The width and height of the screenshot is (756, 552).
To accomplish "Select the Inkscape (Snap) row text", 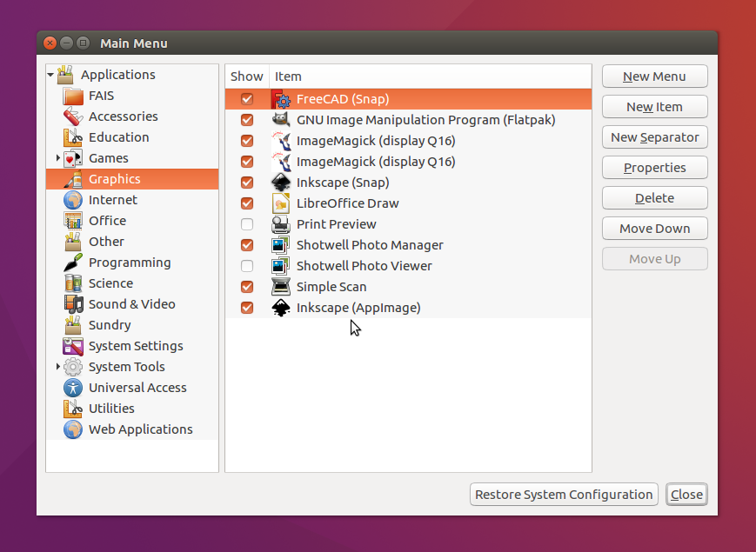I will pos(343,183).
